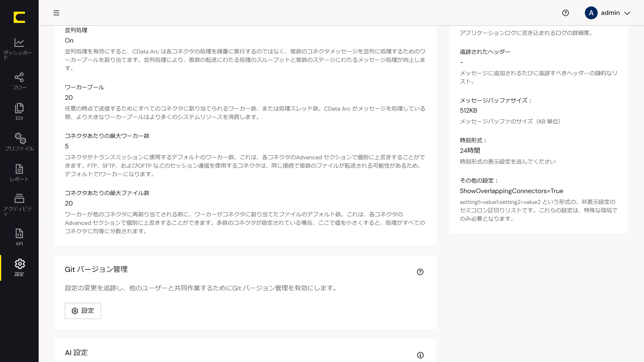Click the メッセージバッファサイズ label

tap(495, 100)
